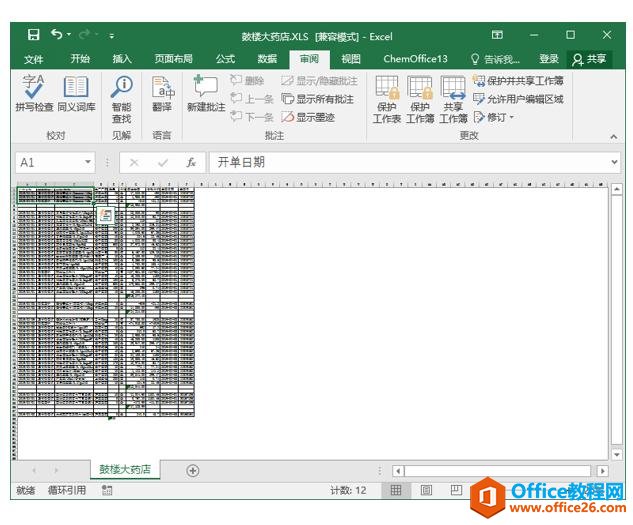Go to next comment 下一条
This screenshot has width=633, height=525.
pos(252,118)
